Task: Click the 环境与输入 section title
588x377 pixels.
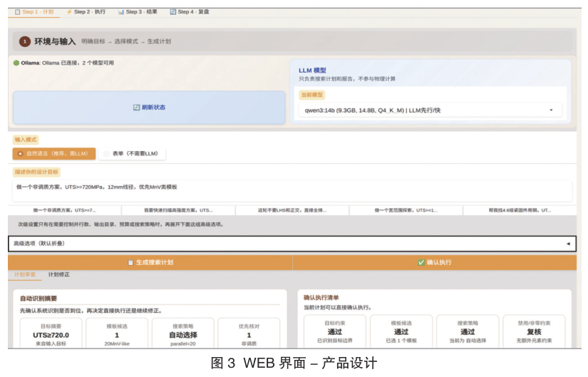Action: coord(55,41)
